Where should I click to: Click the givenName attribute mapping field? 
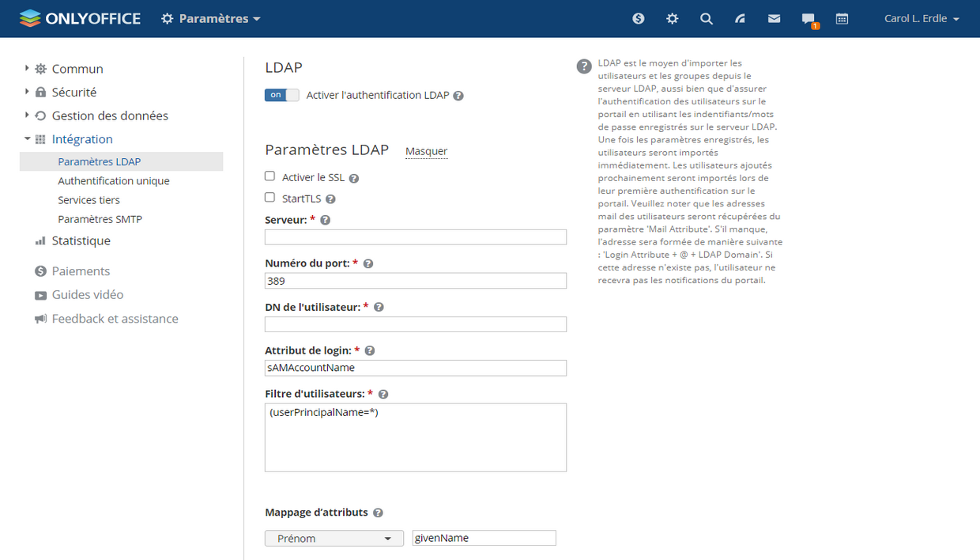point(484,538)
